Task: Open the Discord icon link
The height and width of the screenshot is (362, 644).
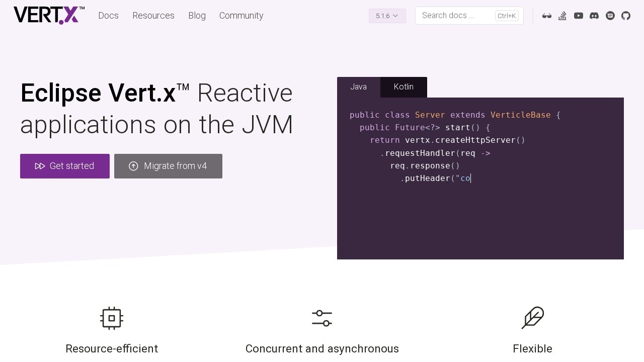Action: (x=594, y=16)
